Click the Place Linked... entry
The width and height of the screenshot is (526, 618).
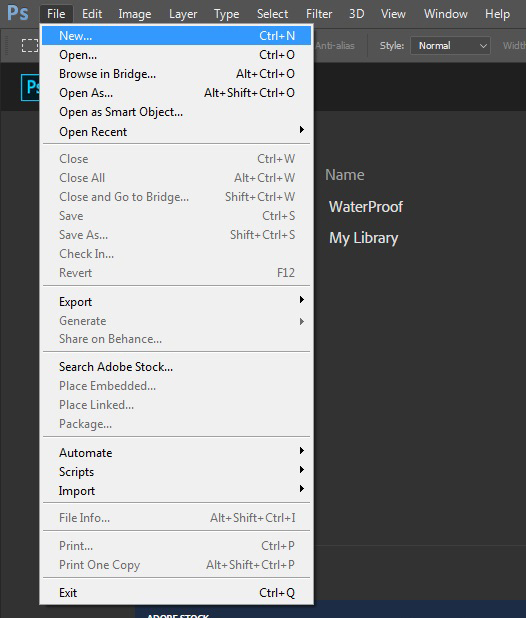(x=177, y=404)
